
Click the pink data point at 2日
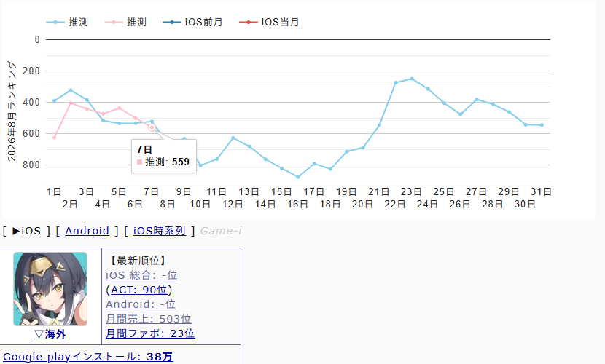pyautogui.click(x=71, y=103)
